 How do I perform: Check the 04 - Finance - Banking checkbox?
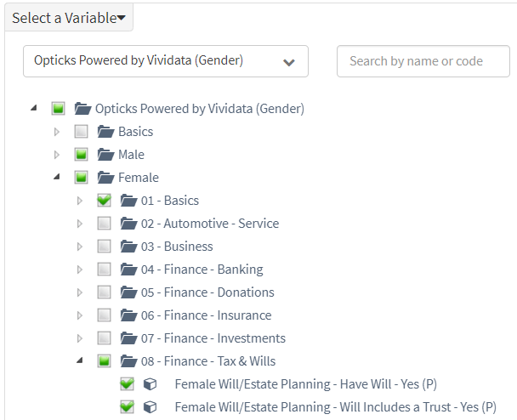105,269
